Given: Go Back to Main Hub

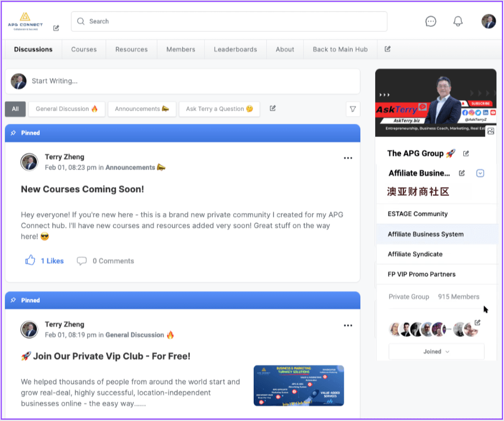Looking at the screenshot, I should click(340, 49).
